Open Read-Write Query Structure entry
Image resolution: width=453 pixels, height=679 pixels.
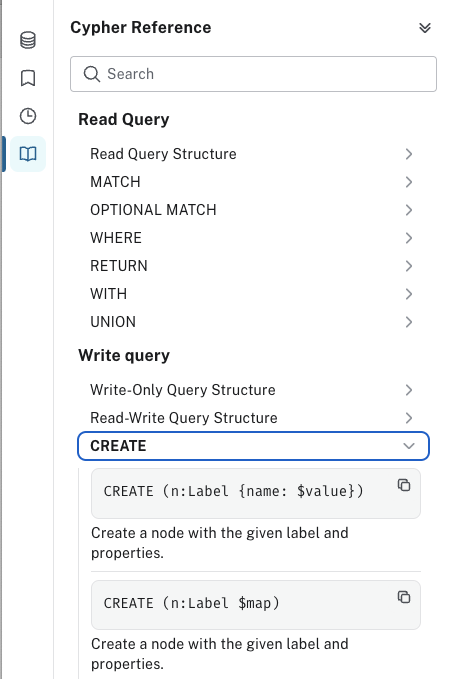(253, 418)
